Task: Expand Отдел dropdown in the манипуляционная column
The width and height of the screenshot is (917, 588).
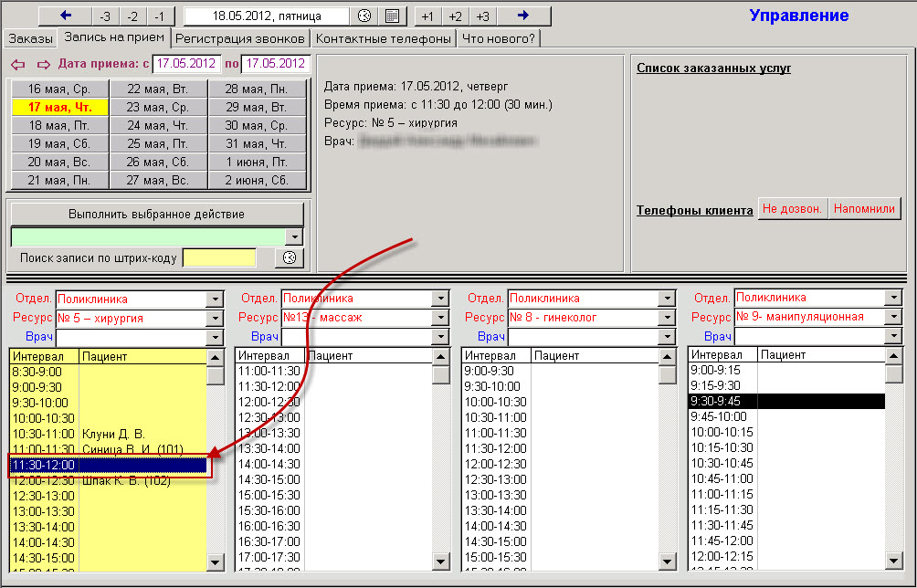Action: click(x=893, y=298)
